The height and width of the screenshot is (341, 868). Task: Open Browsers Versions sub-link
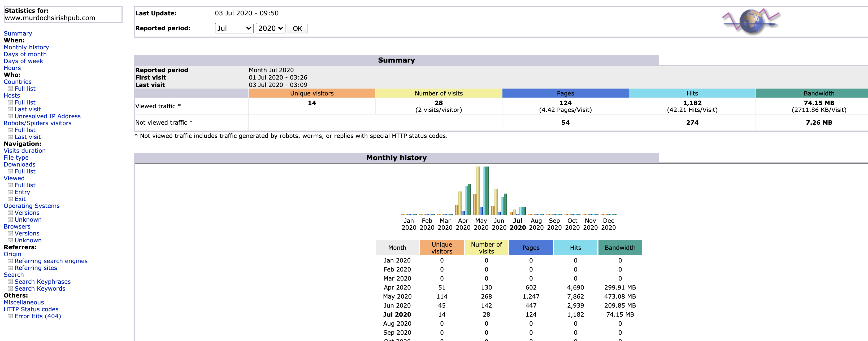[x=27, y=234]
